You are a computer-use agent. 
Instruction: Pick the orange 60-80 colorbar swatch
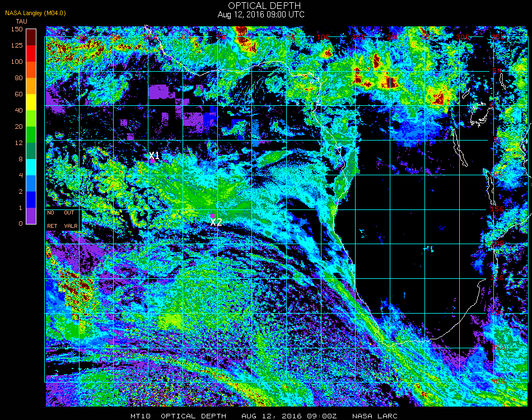click(31, 86)
